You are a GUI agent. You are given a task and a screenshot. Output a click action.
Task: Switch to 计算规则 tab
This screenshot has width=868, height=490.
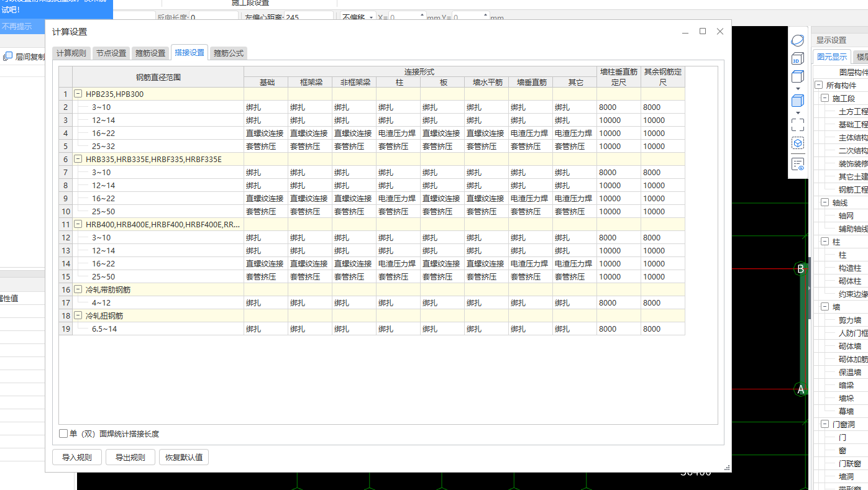coord(71,53)
